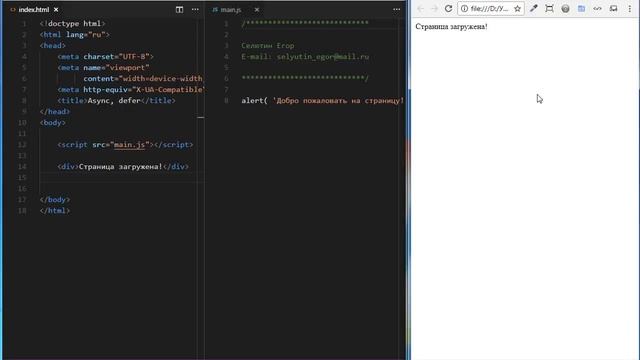Switch to the index.html editor tab
Image resolution: width=640 pixels, height=360 pixels.
(x=33, y=9)
